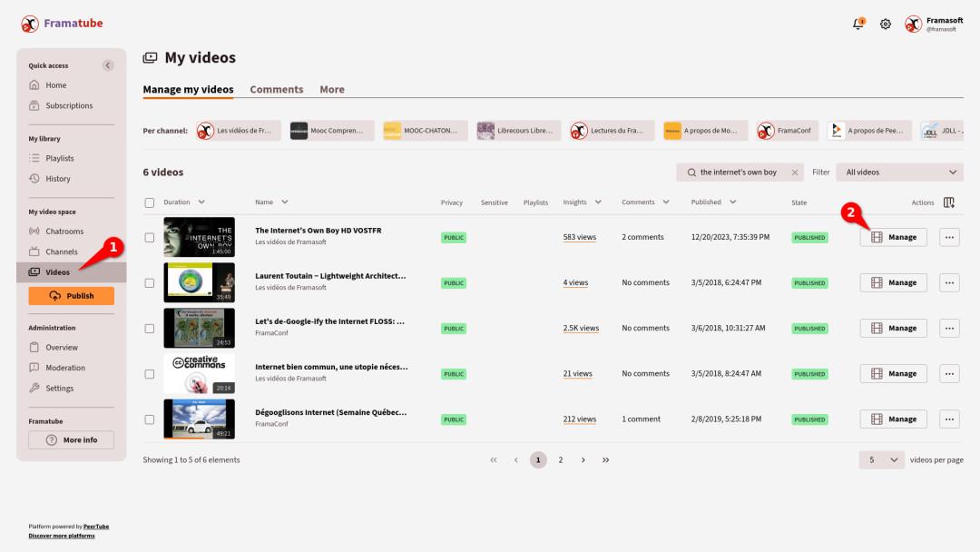Image resolution: width=980 pixels, height=552 pixels.
Task: Open the settings gear in header
Action: pyautogui.click(x=885, y=25)
